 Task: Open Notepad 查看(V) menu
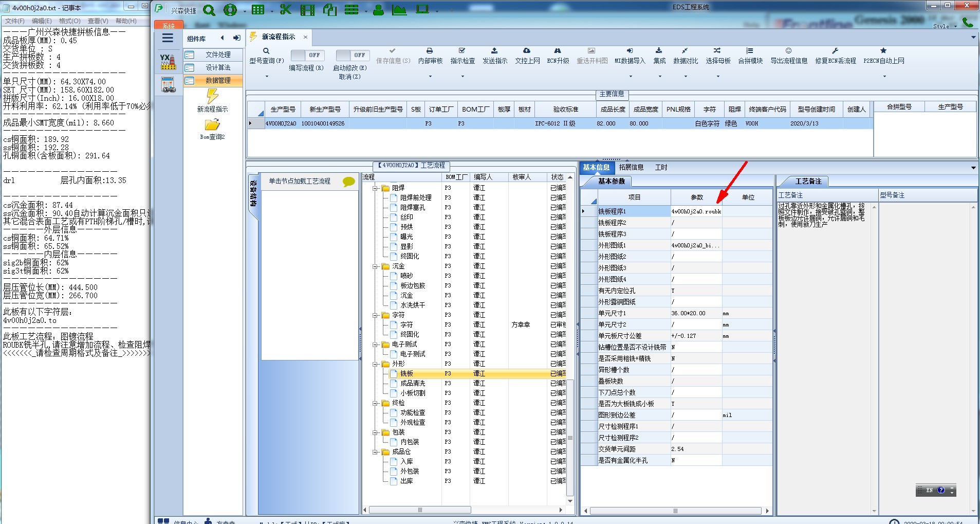point(98,21)
